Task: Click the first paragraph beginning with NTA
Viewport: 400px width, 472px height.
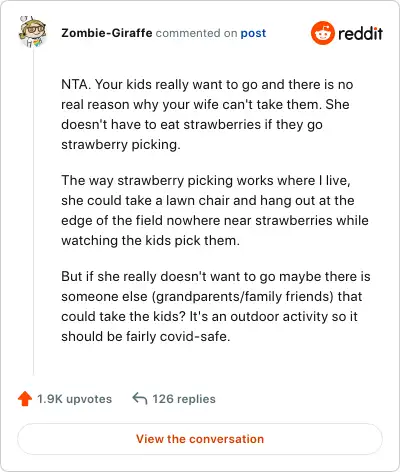Action: [207, 114]
